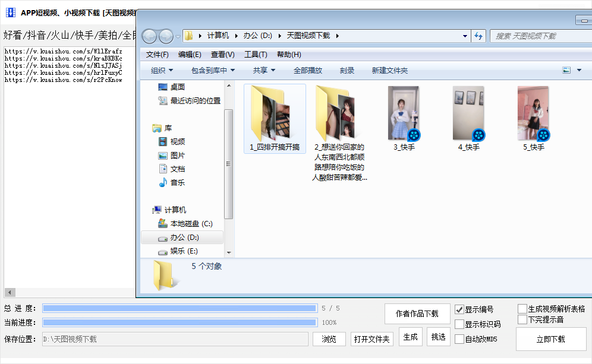Screen dimensions: 592x364
Task: Open the 查看(V) menu
Action: (222, 55)
